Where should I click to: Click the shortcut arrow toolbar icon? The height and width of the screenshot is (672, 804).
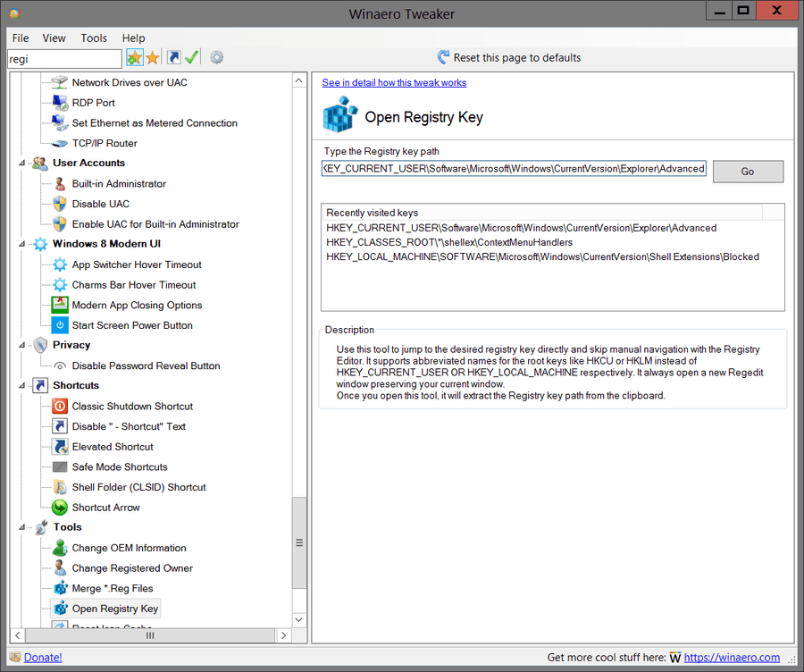(x=174, y=57)
